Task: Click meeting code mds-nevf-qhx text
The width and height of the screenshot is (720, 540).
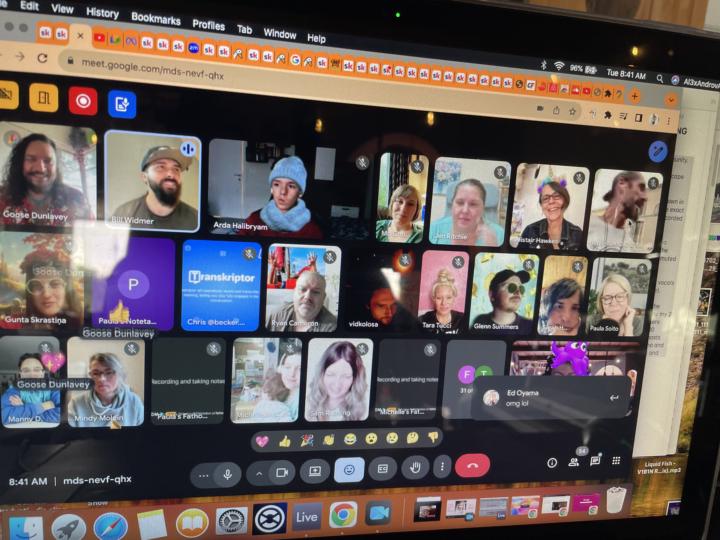Action: 97,479
